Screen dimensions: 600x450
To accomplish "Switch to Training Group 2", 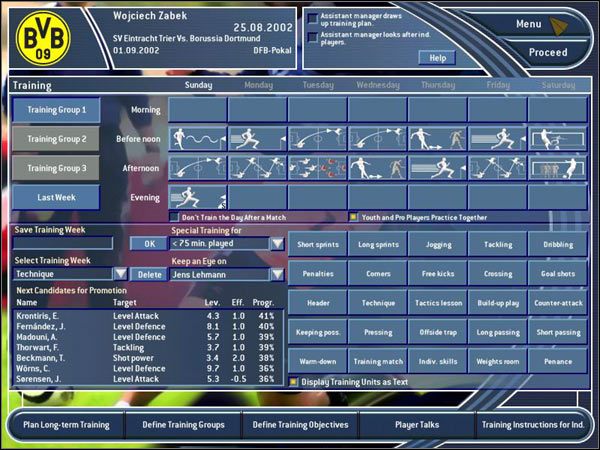I will pos(56,139).
